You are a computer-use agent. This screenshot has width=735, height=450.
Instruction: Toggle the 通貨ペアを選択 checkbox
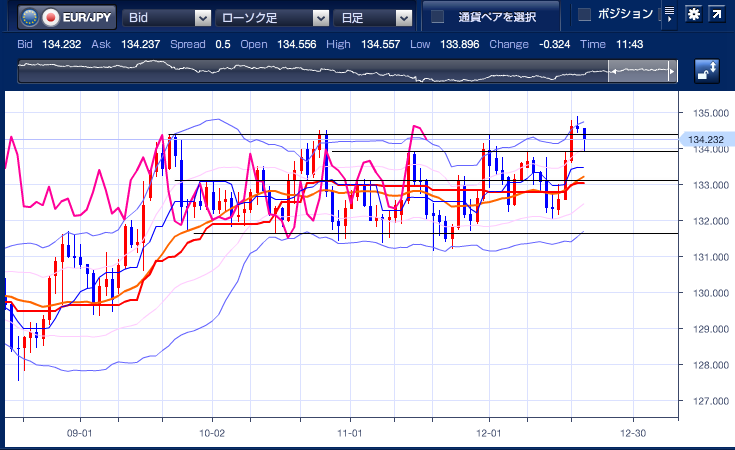[x=437, y=16]
